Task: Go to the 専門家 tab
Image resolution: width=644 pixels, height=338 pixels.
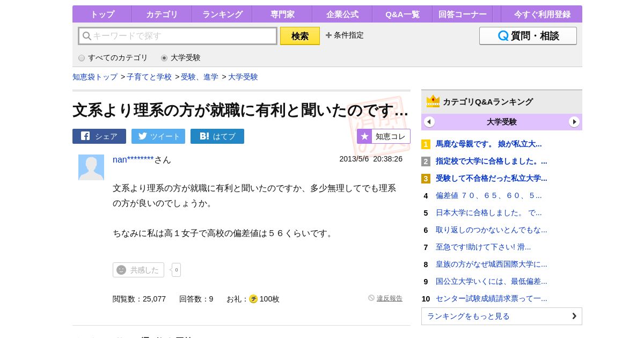Action: 282,14
